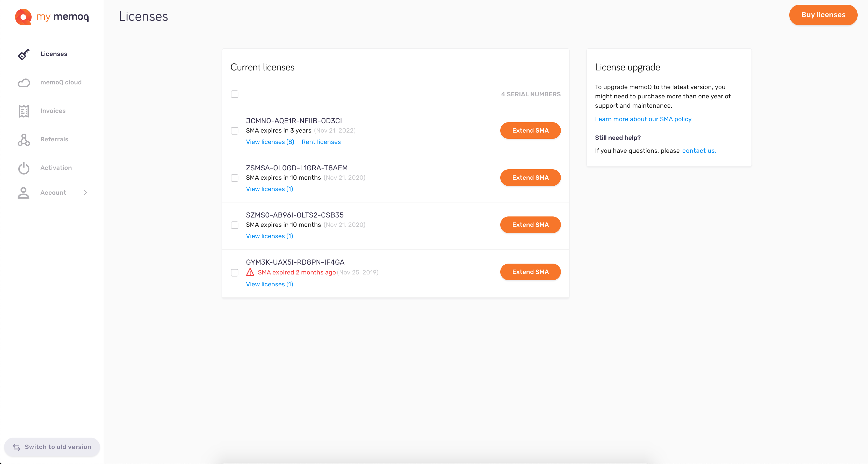Screen dimensions: 868x464
Task: Expand the Account section chevron
Action: pyautogui.click(x=85, y=192)
